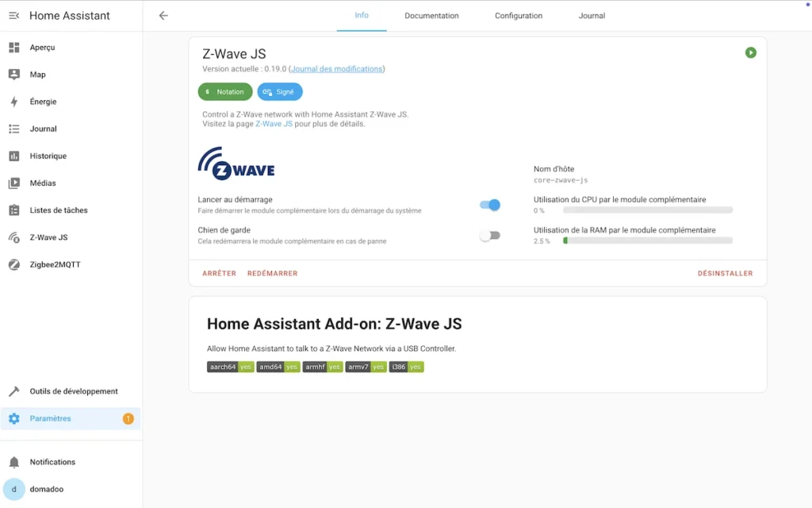Click the Nom d'hôte label
812x508 pixels.
click(x=553, y=169)
